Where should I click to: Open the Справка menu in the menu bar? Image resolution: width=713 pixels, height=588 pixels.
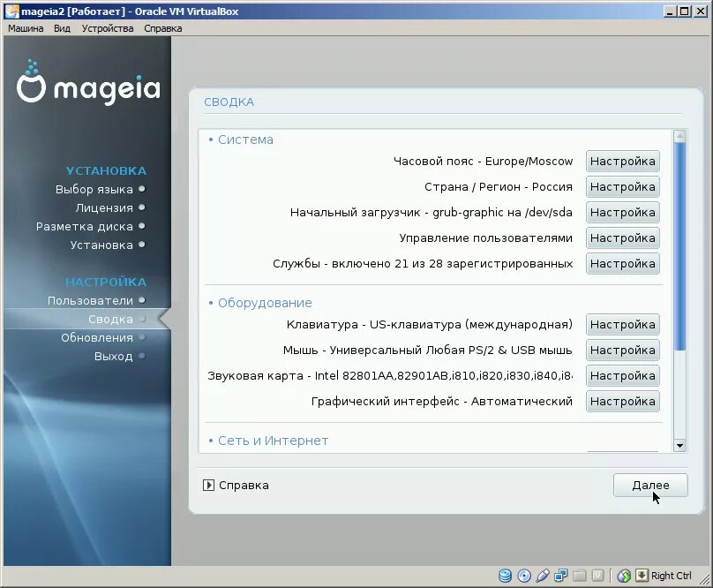(162, 28)
